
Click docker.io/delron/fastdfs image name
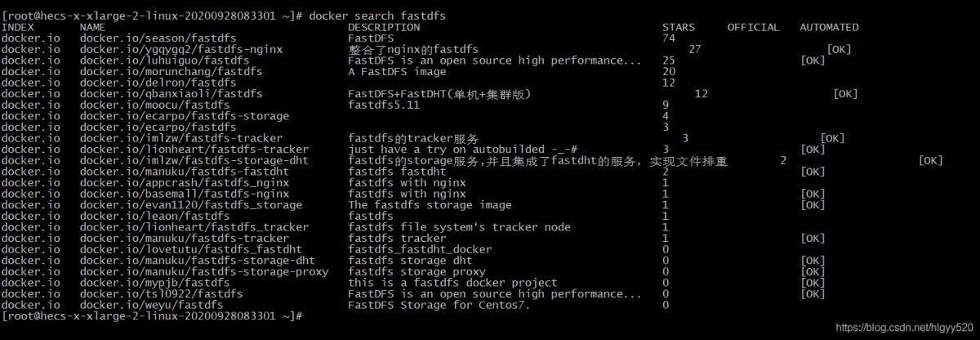click(x=158, y=83)
